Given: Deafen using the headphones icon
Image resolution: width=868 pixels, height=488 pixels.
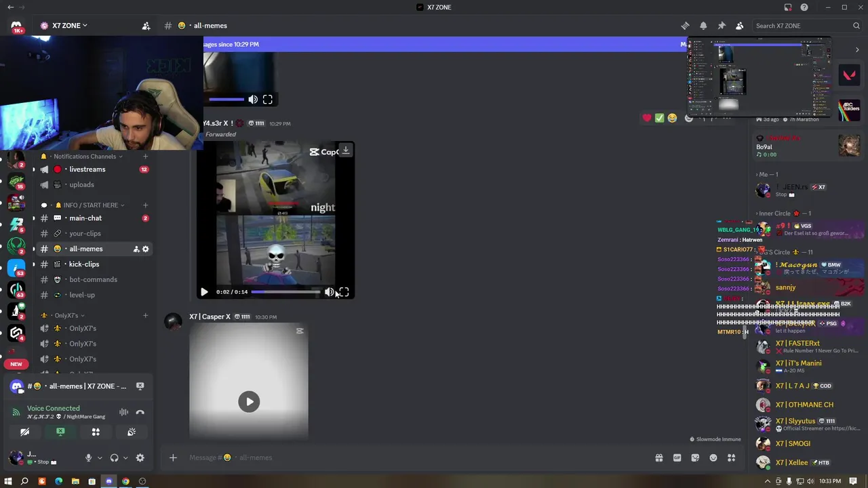Looking at the screenshot, I should [114, 457].
